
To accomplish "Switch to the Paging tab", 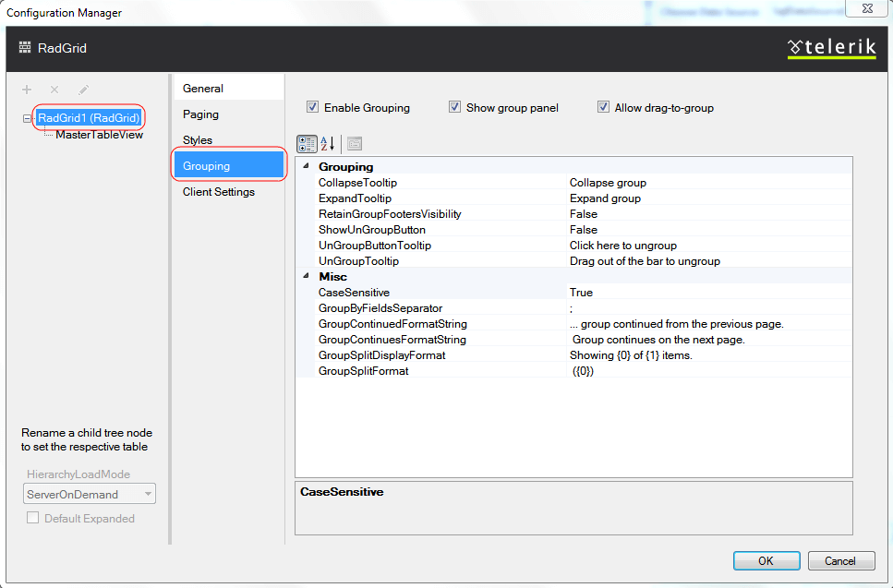I will pyautogui.click(x=200, y=114).
